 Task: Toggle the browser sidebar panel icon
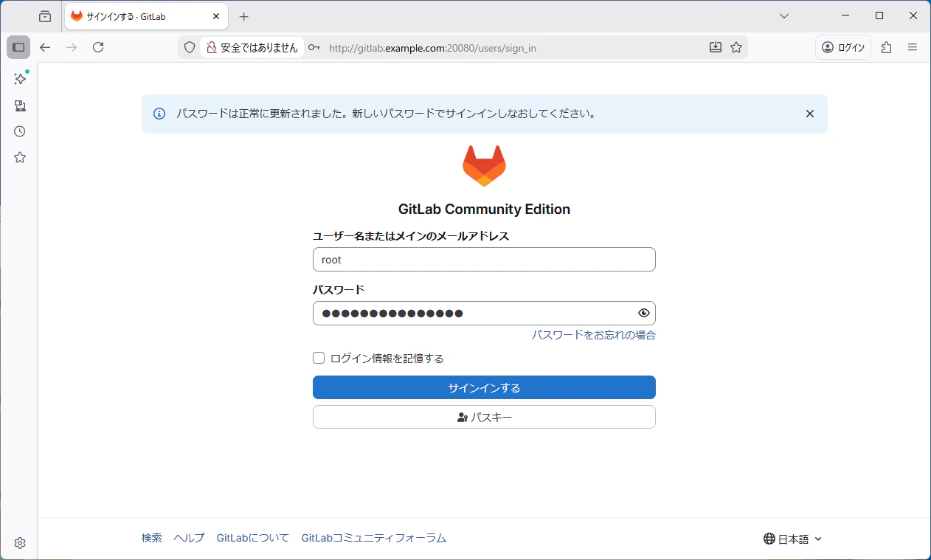click(x=18, y=47)
